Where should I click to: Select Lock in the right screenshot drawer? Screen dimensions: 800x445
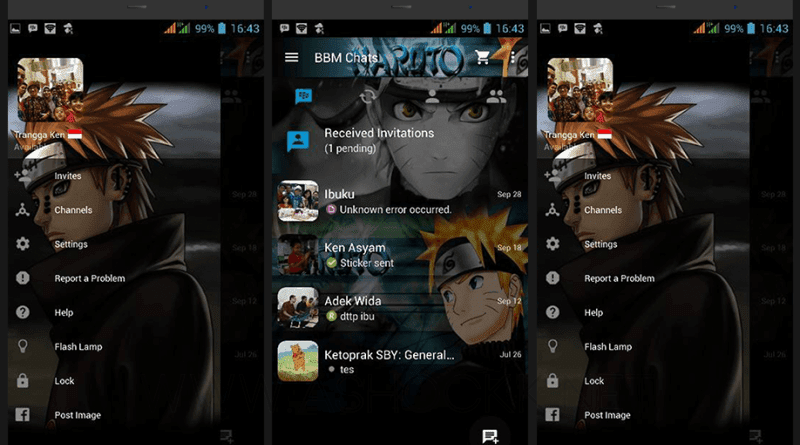pos(594,381)
